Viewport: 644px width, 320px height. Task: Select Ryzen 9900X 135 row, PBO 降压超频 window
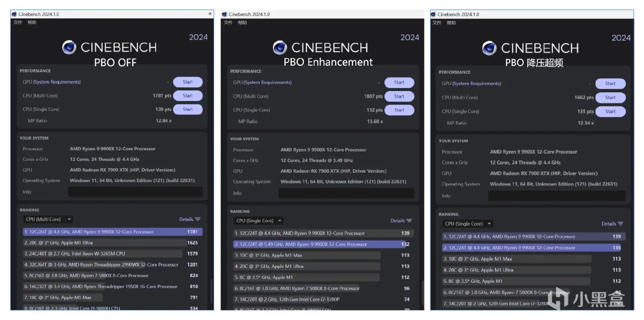click(x=533, y=248)
